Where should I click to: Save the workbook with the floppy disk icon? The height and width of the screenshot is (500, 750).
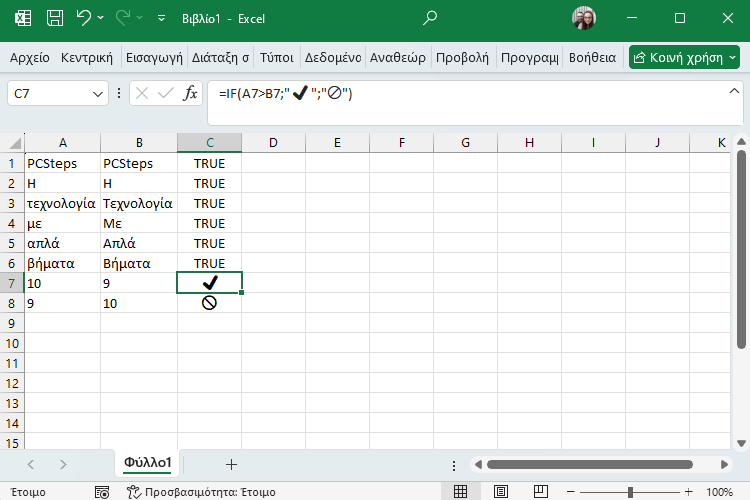point(55,19)
